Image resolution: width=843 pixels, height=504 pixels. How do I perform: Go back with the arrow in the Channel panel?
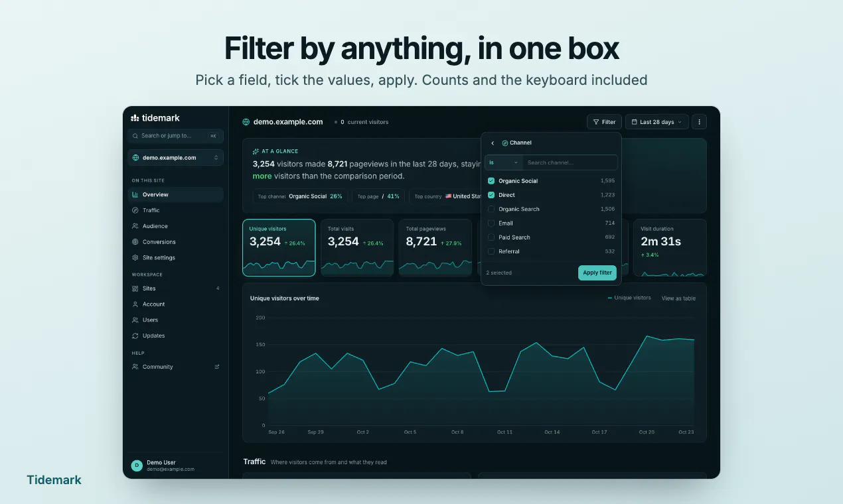(x=493, y=143)
